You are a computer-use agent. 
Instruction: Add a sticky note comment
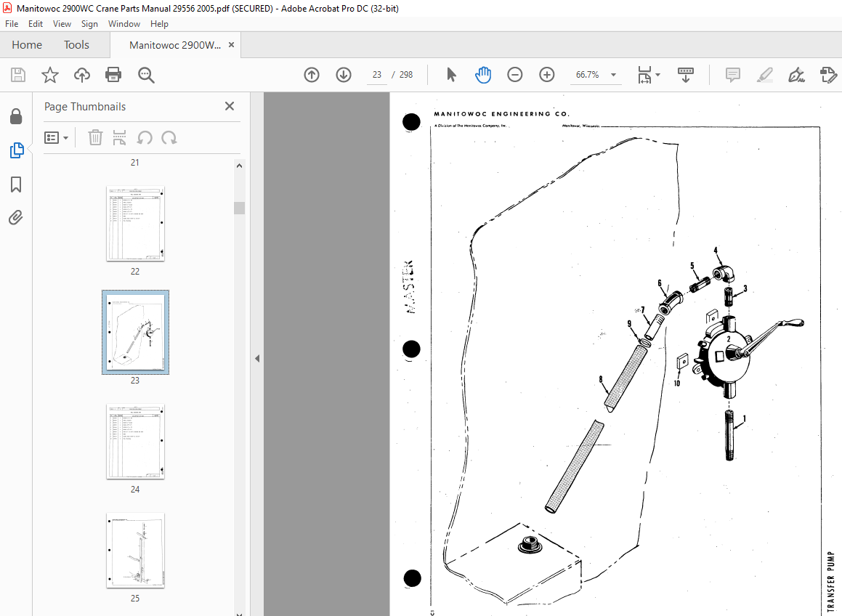(733, 75)
